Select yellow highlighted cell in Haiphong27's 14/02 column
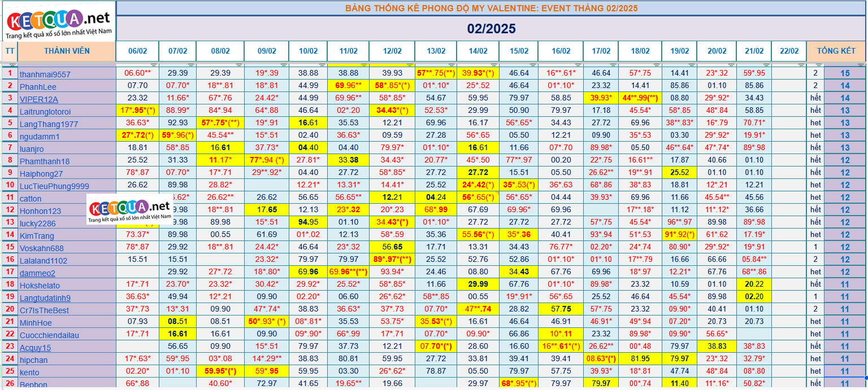Image resolution: width=868 pixels, height=390 pixels. [x=478, y=173]
